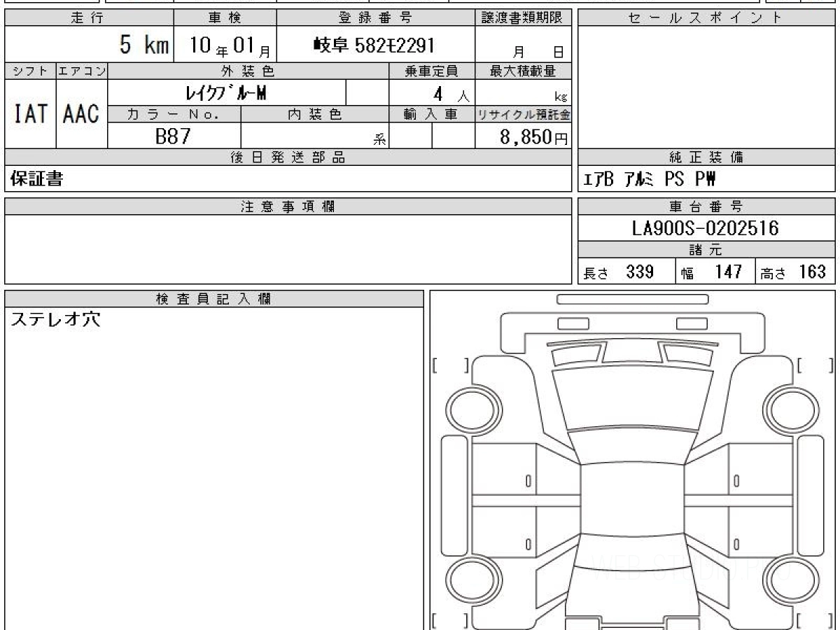Screen dimensions: 840x630
Task: Click the シフト column header
Action: 30,71
